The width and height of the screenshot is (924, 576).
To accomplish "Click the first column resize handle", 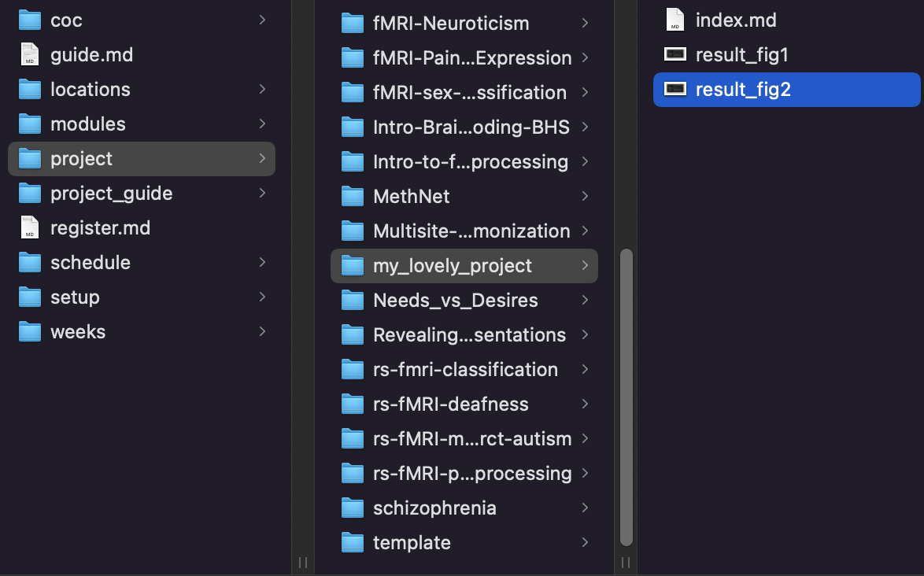I will coord(303,563).
